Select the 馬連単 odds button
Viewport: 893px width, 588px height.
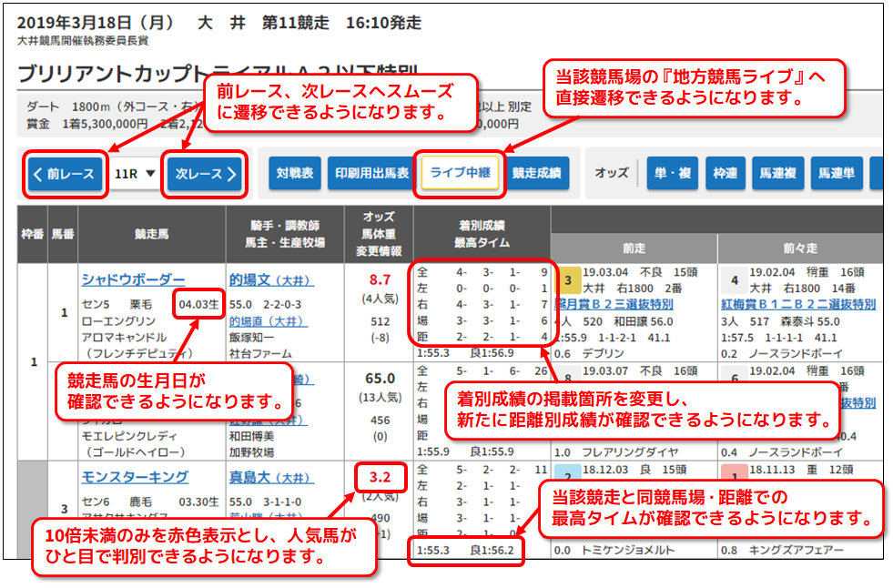(835, 172)
